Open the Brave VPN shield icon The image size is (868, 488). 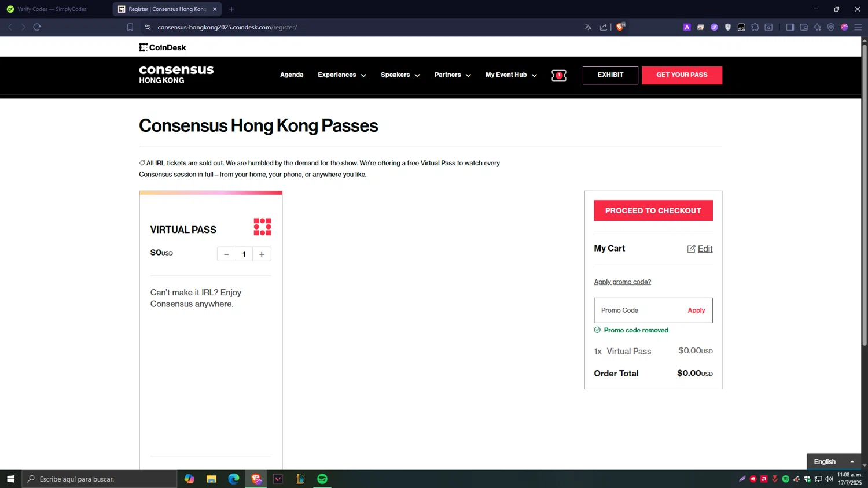click(831, 27)
